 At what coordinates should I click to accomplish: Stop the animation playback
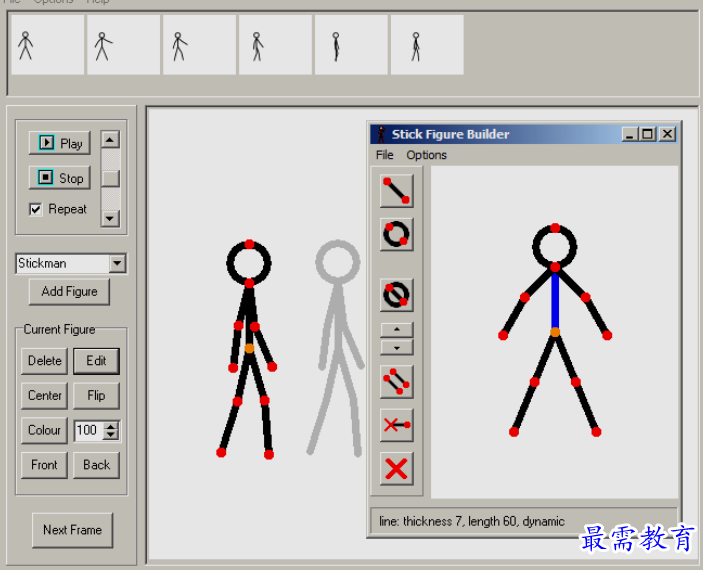tap(60, 178)
